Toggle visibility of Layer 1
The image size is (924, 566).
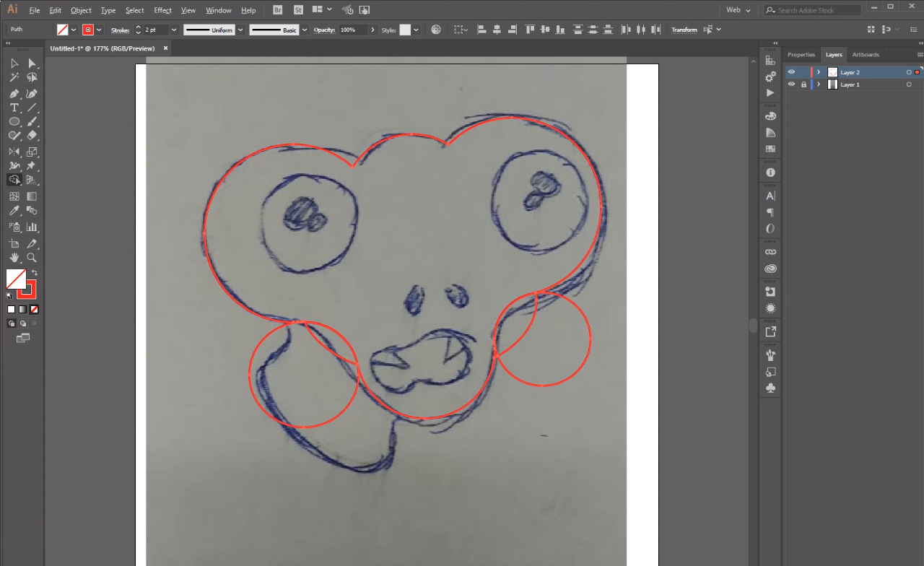pyautogui.click(x=791, y=84)
